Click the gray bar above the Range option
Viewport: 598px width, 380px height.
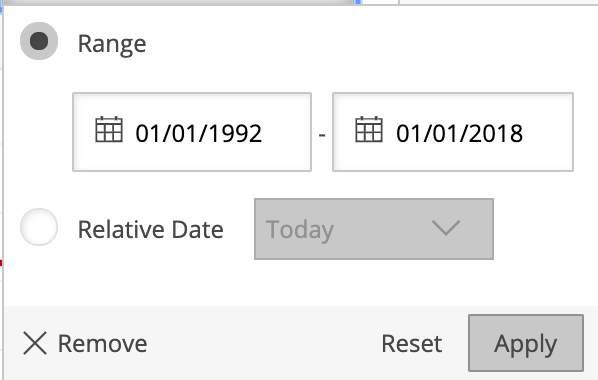[x=177, y=2]
